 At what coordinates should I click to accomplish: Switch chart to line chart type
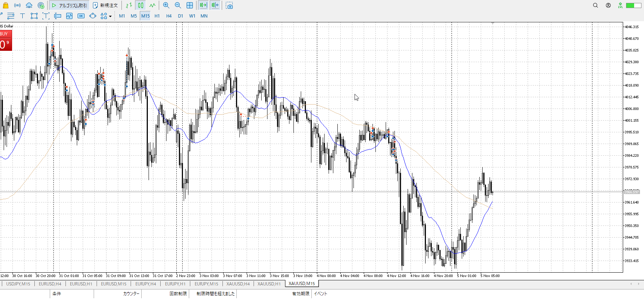coord(152,5)
